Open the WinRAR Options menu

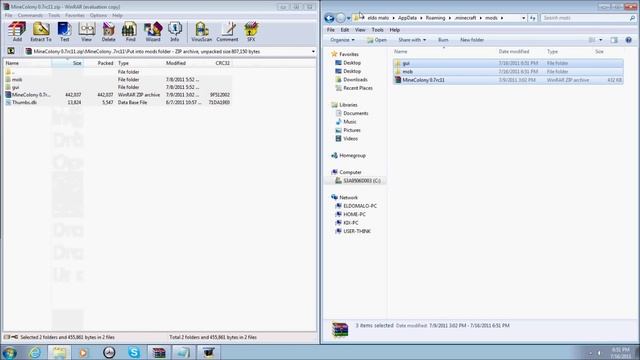click(98, 16)
